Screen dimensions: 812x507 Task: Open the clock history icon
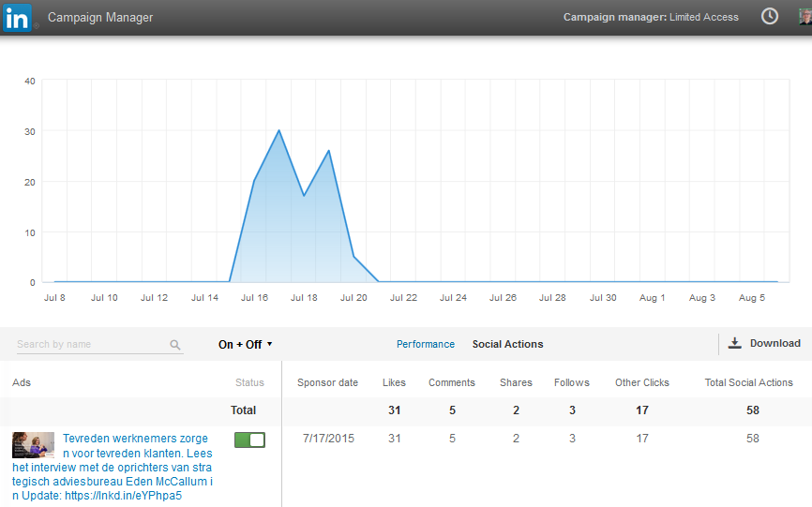pyautogui.click(x=770, y=17)
